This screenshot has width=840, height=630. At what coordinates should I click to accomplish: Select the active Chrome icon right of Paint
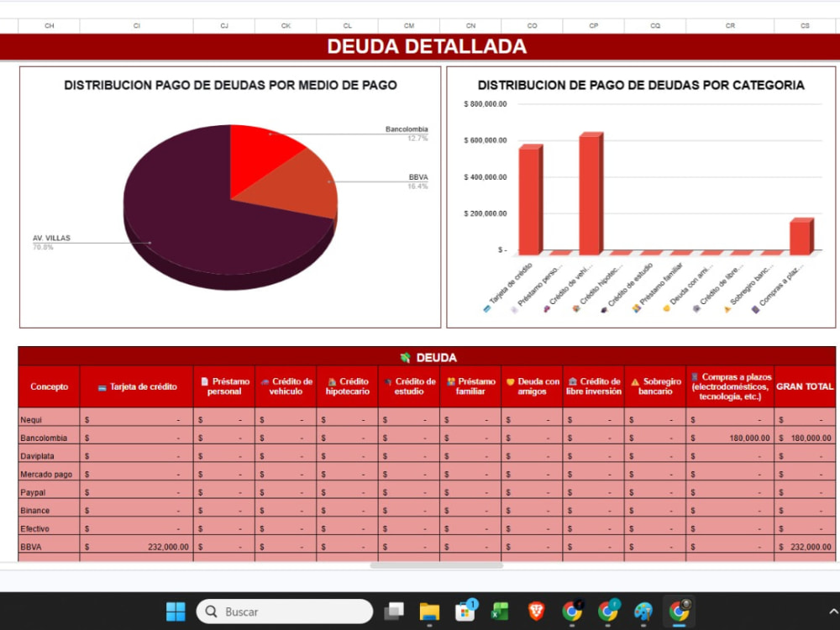click(679, 611)
